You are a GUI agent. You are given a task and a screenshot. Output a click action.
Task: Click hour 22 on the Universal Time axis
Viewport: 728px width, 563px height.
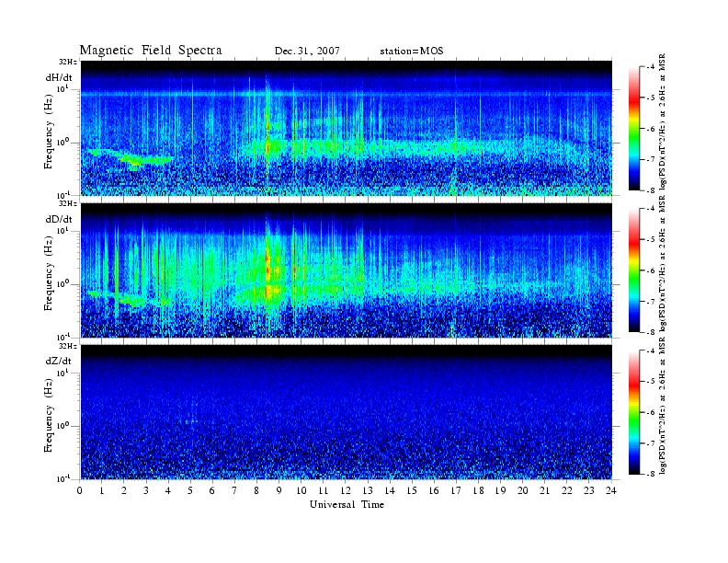(x=567, y=490)
